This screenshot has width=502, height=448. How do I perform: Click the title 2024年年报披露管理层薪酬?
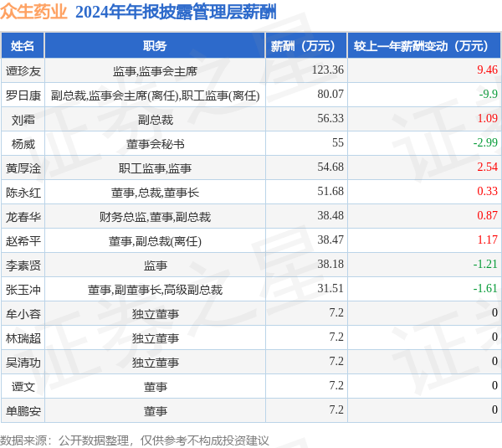[176, 13]
